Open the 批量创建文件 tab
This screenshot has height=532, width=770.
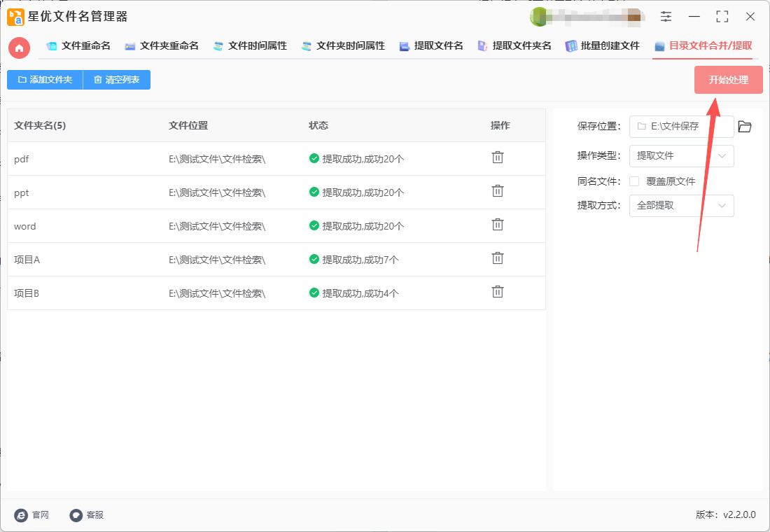tap(603, 46)
